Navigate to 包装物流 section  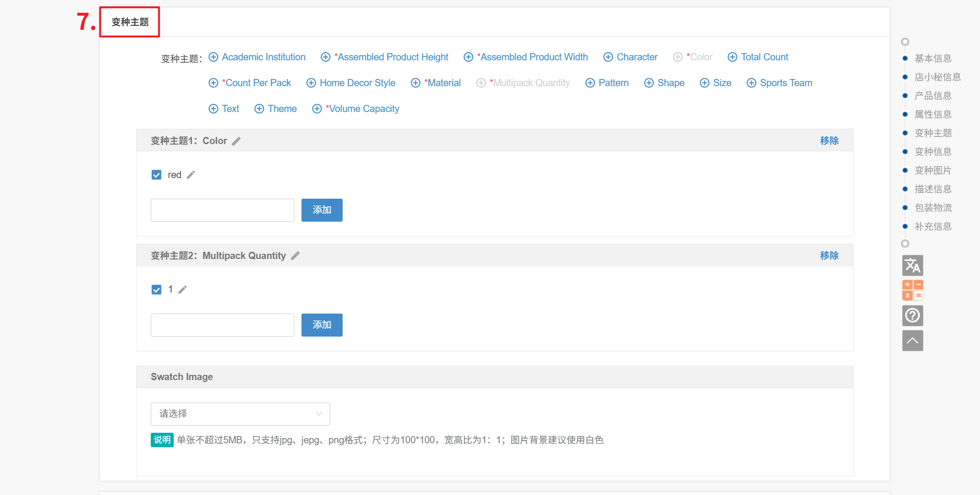click(933, 208)
